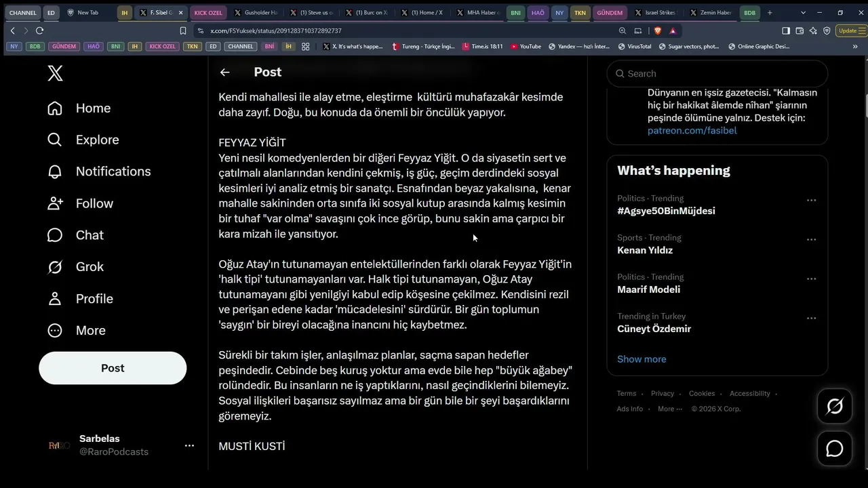
Task: Bookmark this page with the bookmark icon
Action: (183, 30)
